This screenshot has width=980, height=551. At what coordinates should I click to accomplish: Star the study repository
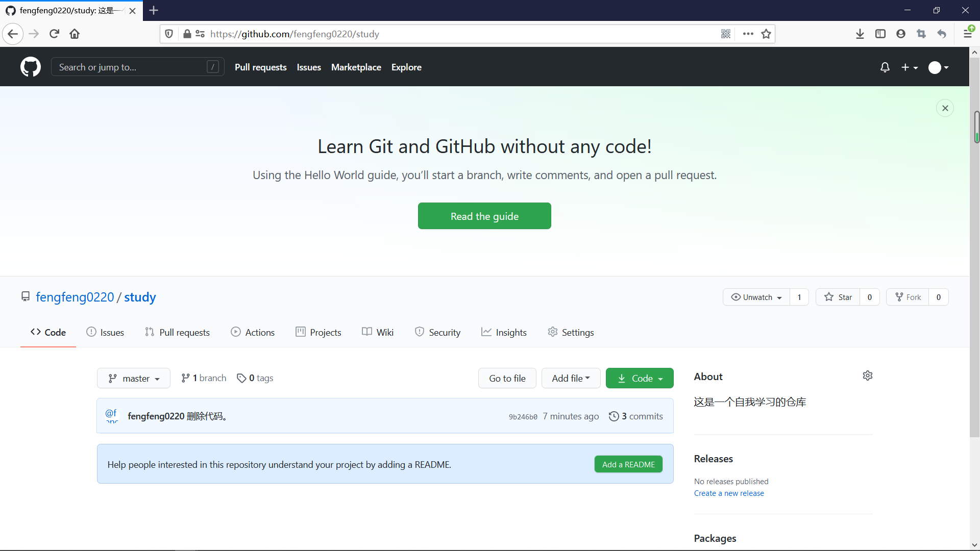click(x=838, y=297)
